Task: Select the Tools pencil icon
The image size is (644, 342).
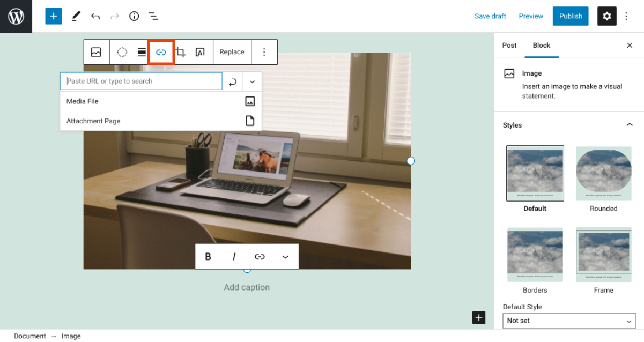Action: 76,16
